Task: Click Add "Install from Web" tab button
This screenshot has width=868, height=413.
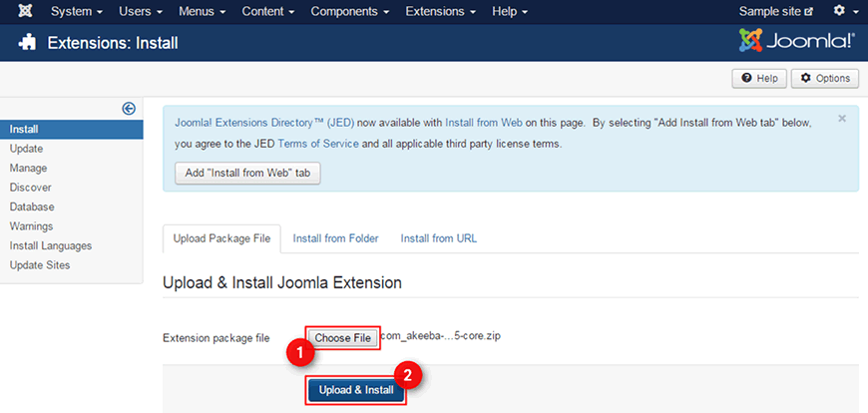Action: 247,174
